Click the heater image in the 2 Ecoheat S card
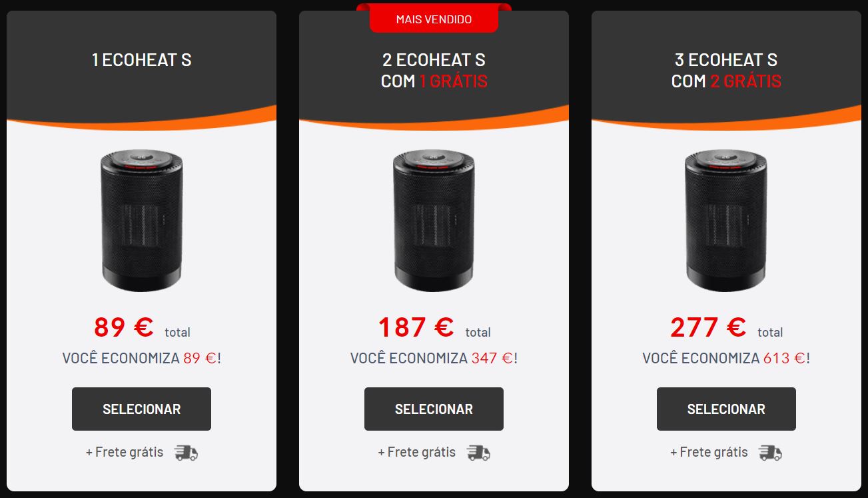868x498 pixels. (434, 221)
